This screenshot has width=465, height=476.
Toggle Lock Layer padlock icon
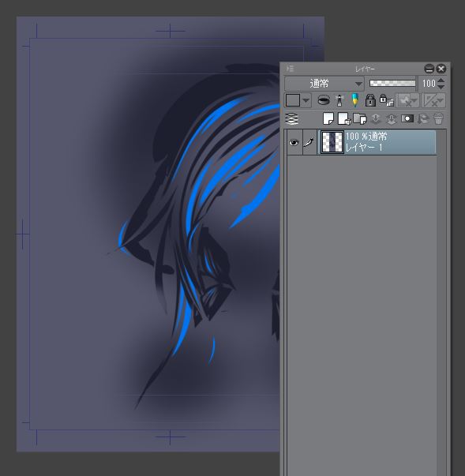click(x=370, y=100)
